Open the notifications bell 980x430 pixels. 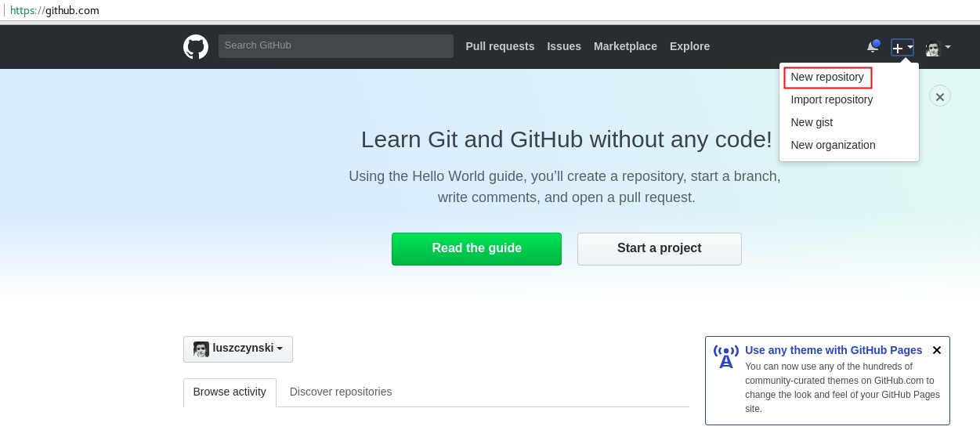point(872,47)
